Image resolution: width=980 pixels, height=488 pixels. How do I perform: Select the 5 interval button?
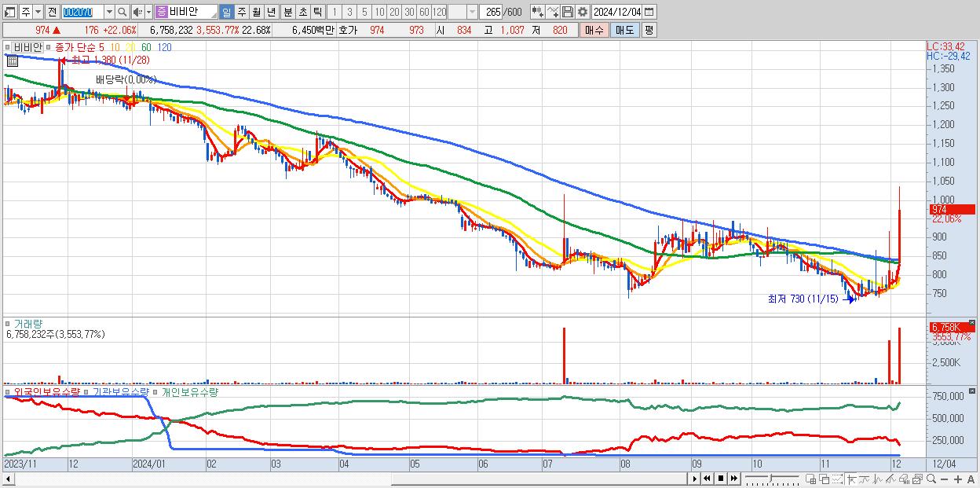pos(364,12)
